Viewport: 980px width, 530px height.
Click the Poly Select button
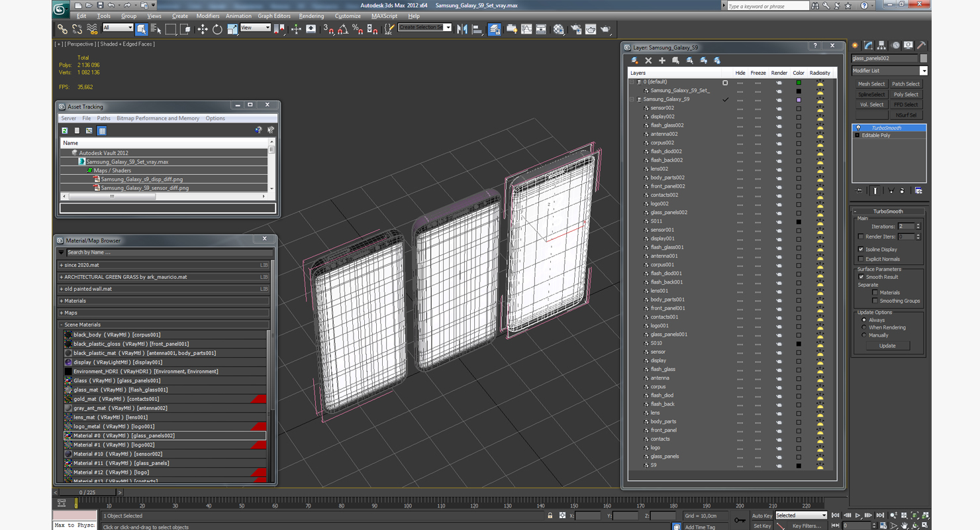click(906, 95)
